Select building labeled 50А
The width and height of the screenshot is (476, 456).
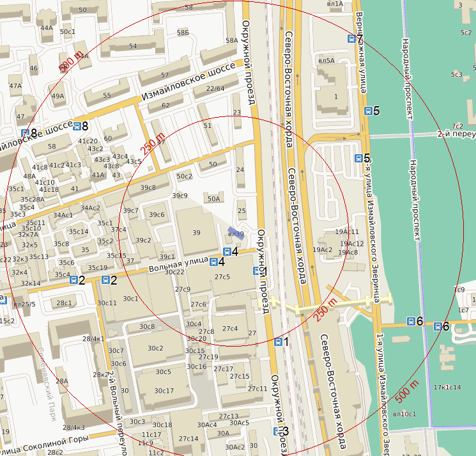(x=213, y=199)
